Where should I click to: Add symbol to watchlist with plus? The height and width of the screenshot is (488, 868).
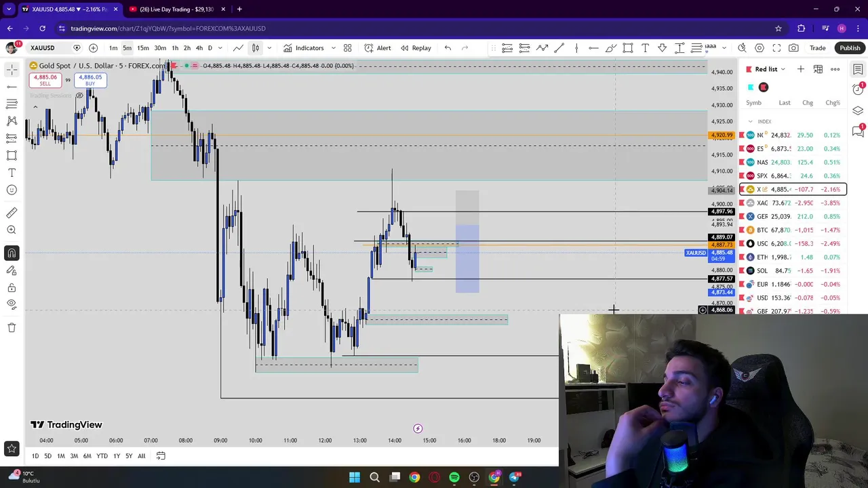[800, 69]
